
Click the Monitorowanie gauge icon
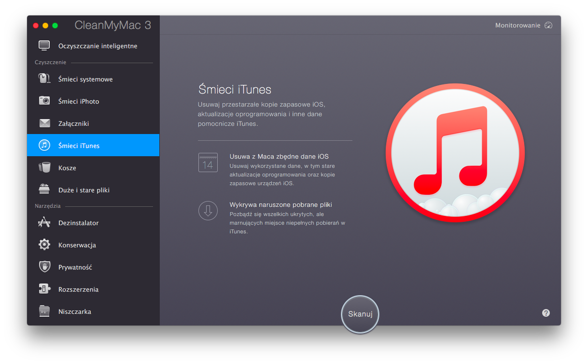click(548, 25)
